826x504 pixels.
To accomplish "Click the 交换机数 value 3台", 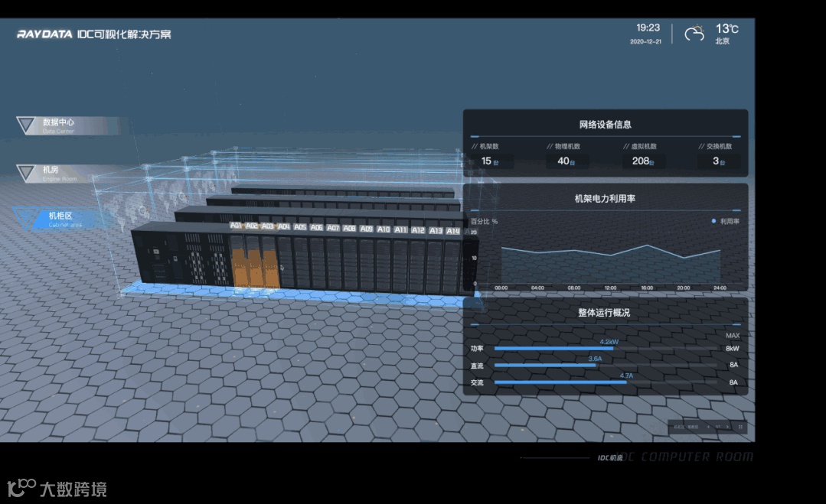I will [719, 161].
